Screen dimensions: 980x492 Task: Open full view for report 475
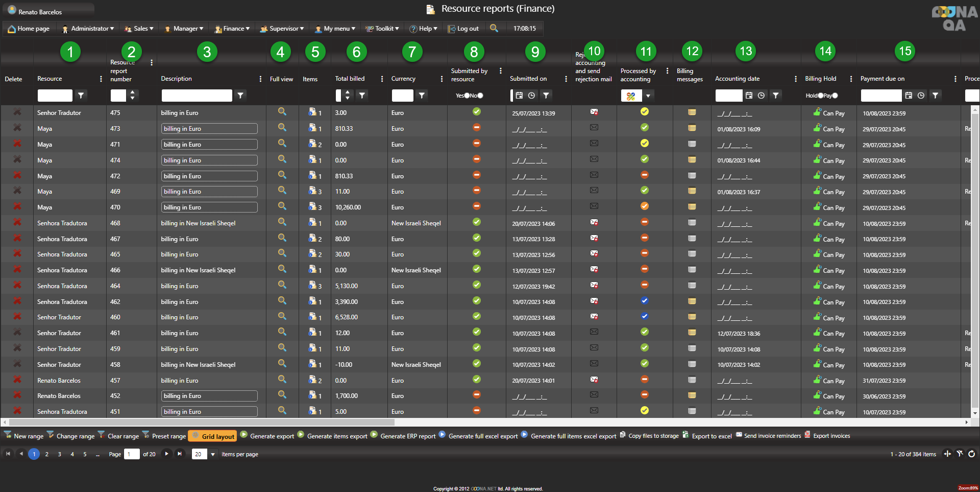pyautogui.click(x=282, y=112)
